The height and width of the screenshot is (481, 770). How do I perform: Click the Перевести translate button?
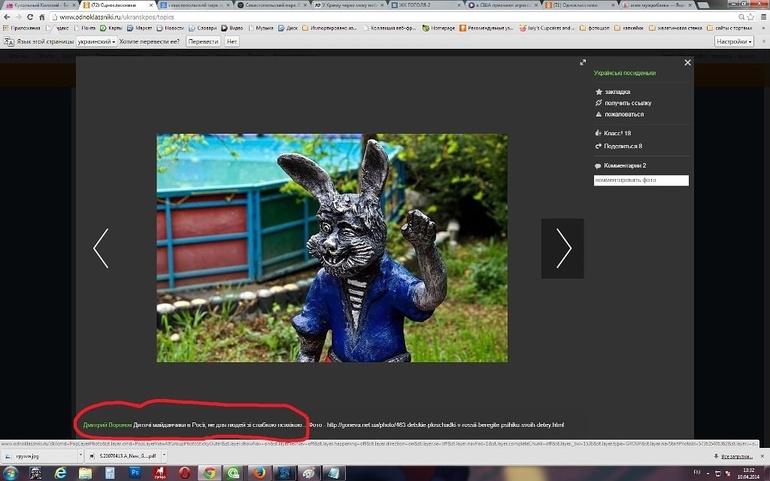[x=203, y=42]
